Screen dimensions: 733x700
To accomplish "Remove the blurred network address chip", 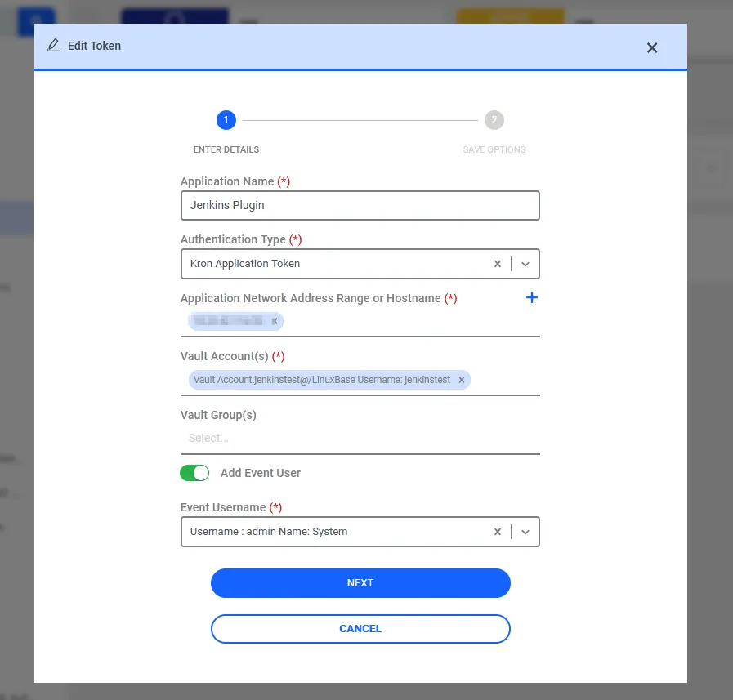I will click(x=275, y=321).
